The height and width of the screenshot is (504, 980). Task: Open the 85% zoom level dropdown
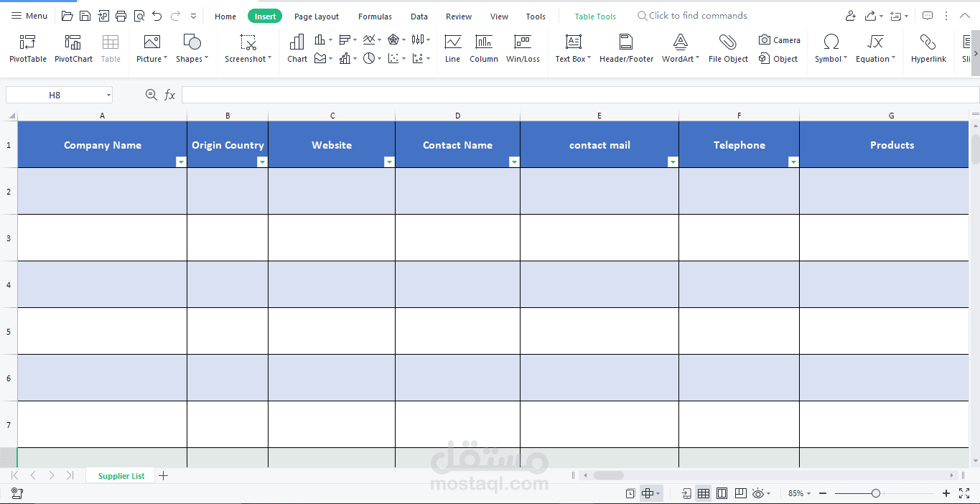[x=798, y=493]
